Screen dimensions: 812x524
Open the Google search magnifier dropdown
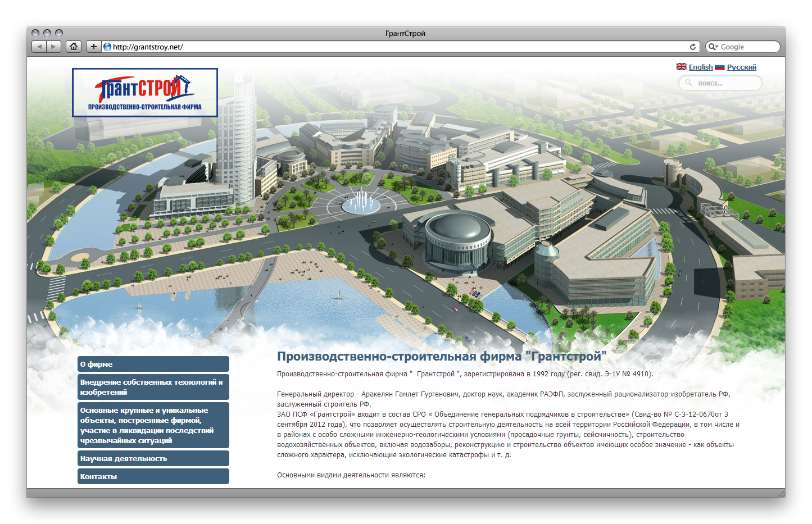[713, 47]
